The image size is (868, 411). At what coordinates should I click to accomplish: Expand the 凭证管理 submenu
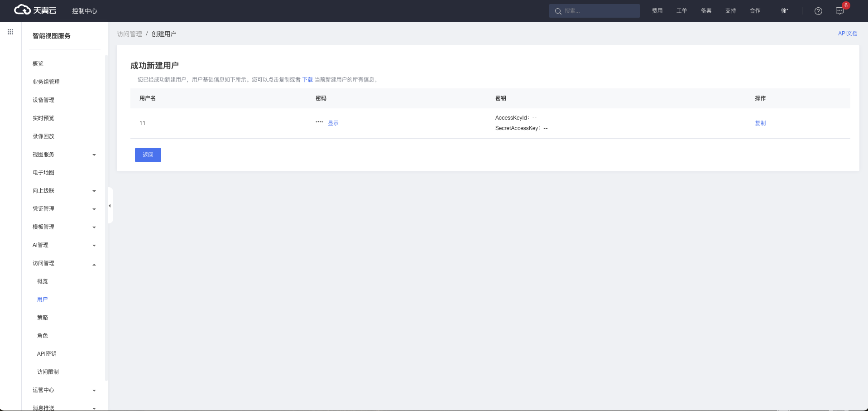tap(63, 209)
